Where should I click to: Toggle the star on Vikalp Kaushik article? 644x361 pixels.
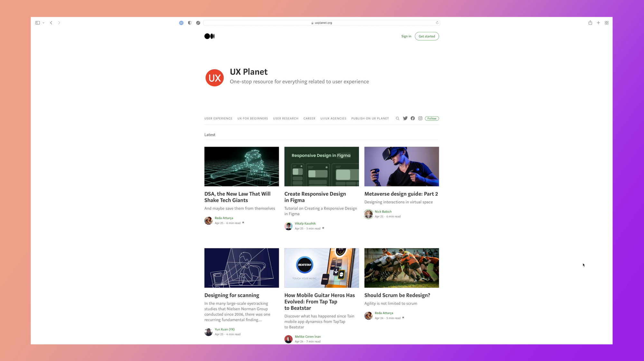click(x=323, y=228)
